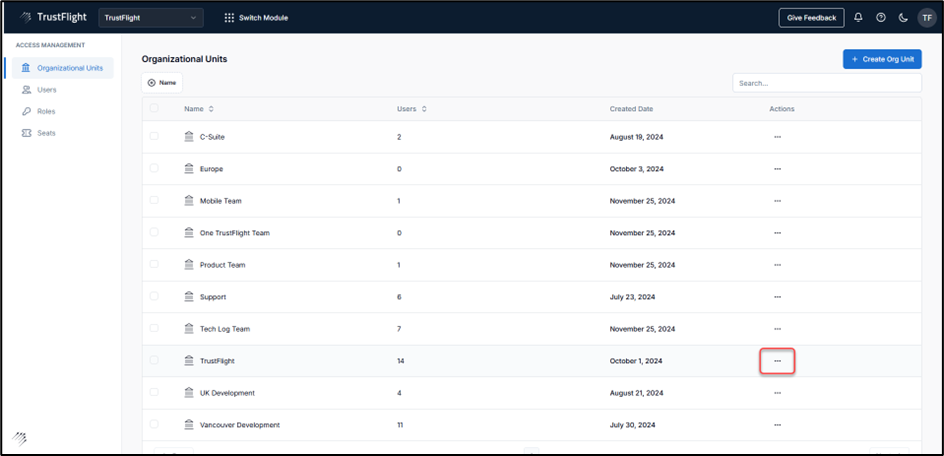The height and width of the screenshot is (456, 944).
Task: Click the Give Feedback button
Action: [812, 17]
